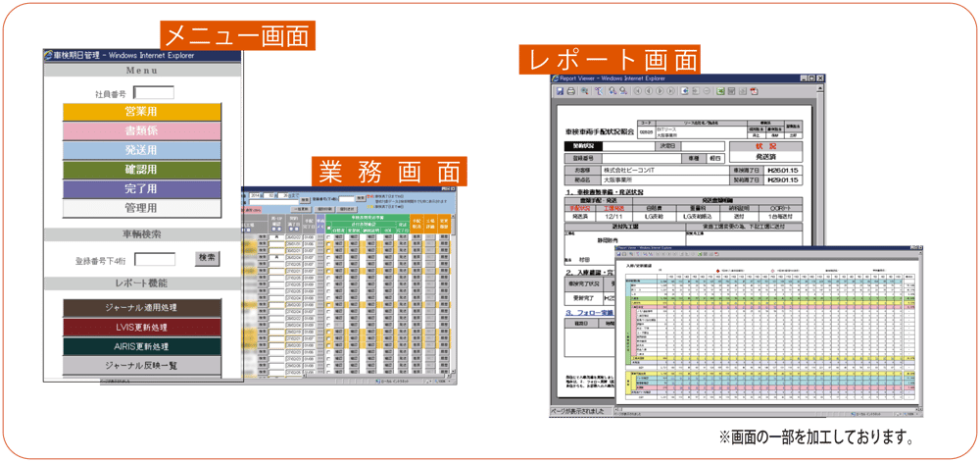Click the scroll-up arrow in Report Viewer
Viewport: 980px width, 462px height.
[x=820, y=88]
